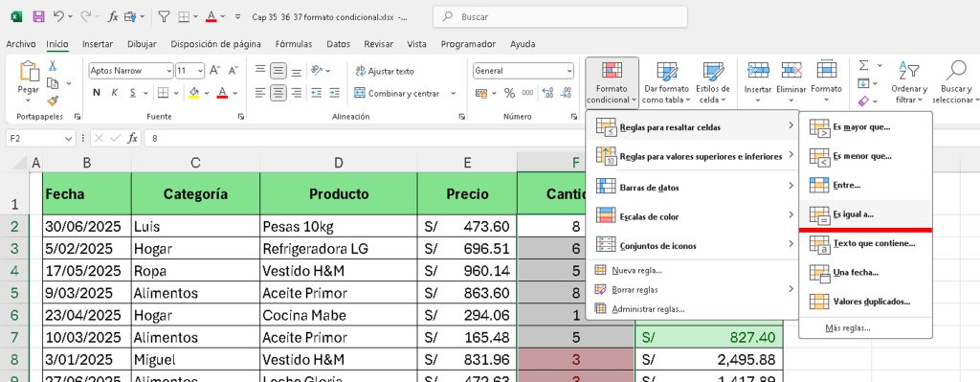The image size is (980, 382).
Task: Toggle underline S formatting
Action: tap(132, 93)
